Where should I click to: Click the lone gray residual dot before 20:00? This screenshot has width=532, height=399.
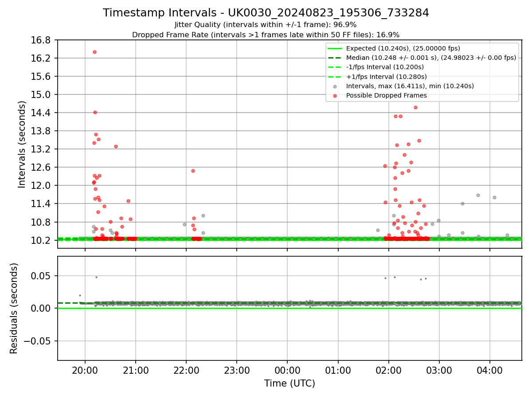click(x=80, y=295)
